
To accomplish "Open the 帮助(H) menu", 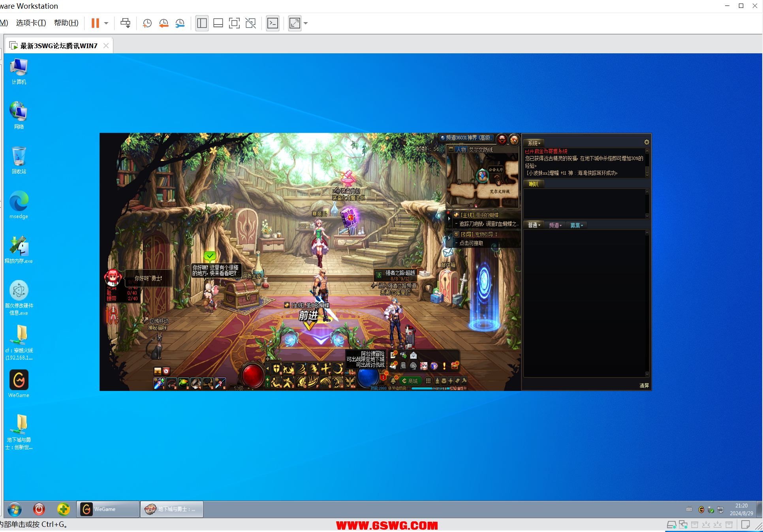I will click(x=66, y=23).
